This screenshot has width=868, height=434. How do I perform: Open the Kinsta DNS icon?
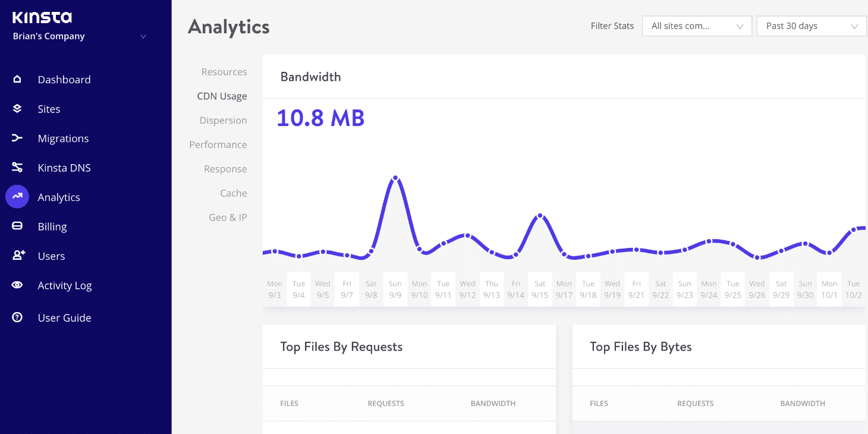pyautogui.click(x=17, y=168)
